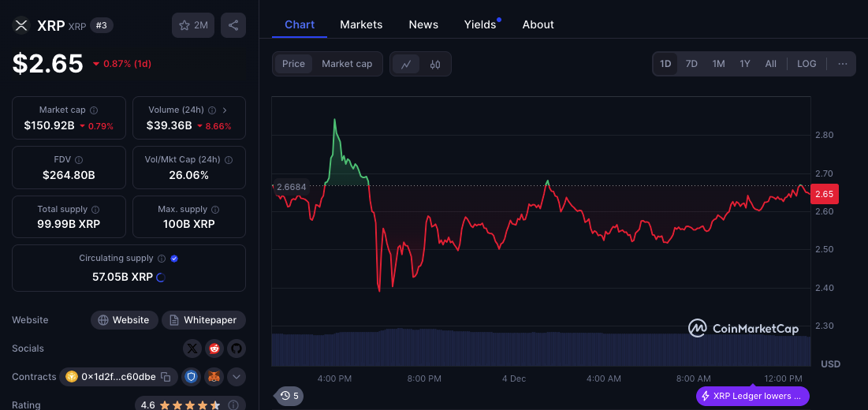Expand the contracts list chevron
868x410 pixels.
tap(237, 377)
